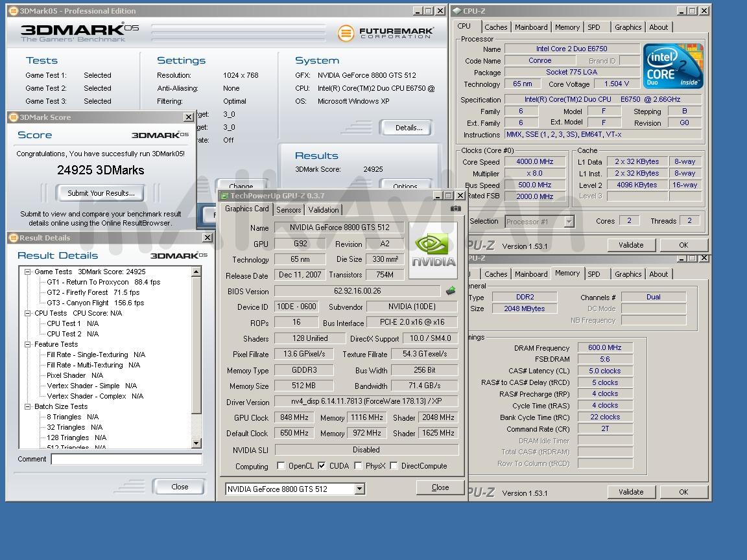The width and height of the screenshot is (747, 560).
Task: Click the Driver Version field in GPU-Z
Action: (x=366, y=401)
